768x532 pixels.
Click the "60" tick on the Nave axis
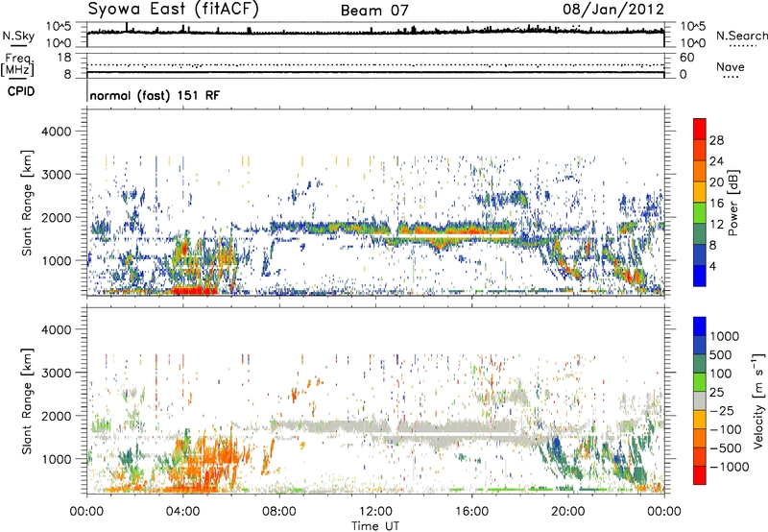coord(686,58)
